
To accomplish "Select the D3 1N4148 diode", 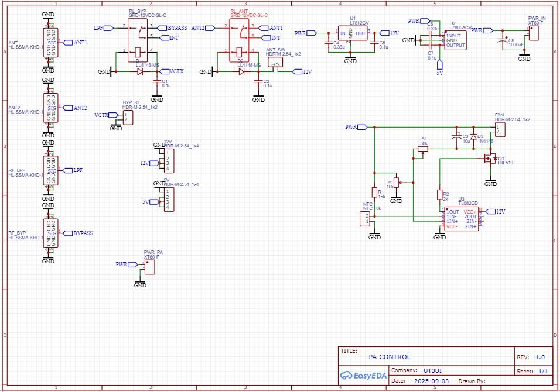I will [x=473, y=137].
